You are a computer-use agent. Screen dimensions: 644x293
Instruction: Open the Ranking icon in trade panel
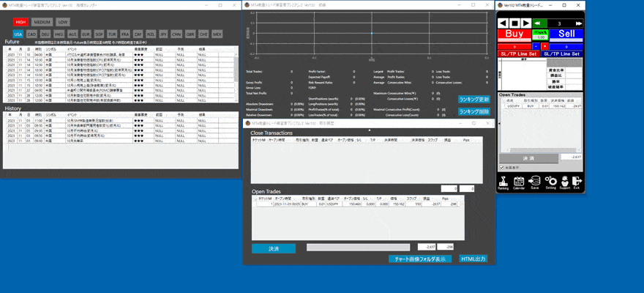point(503,182)
